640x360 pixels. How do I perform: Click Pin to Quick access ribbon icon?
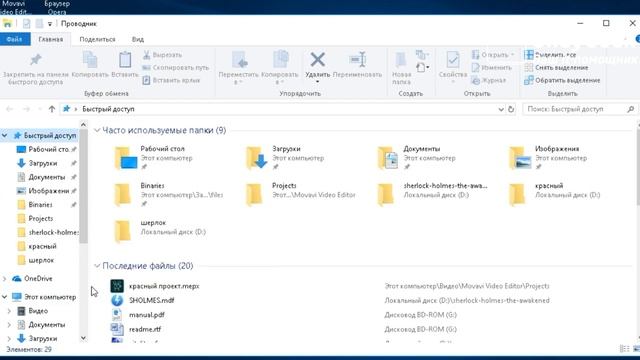(x=36, y=60)
